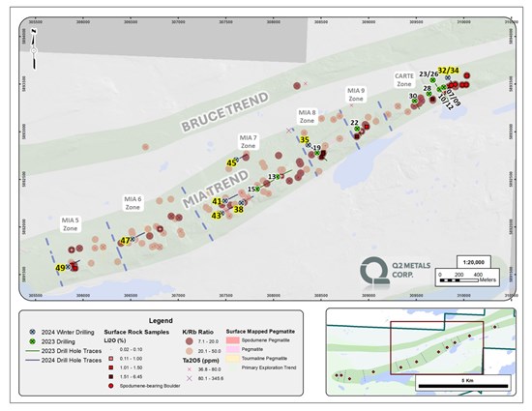Click the 1:20,000 scale box

pyautogui.click(x=474, y=262)
